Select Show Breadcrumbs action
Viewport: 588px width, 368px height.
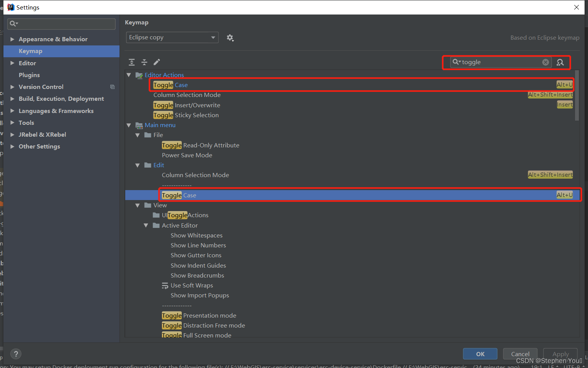coord(197,276)
